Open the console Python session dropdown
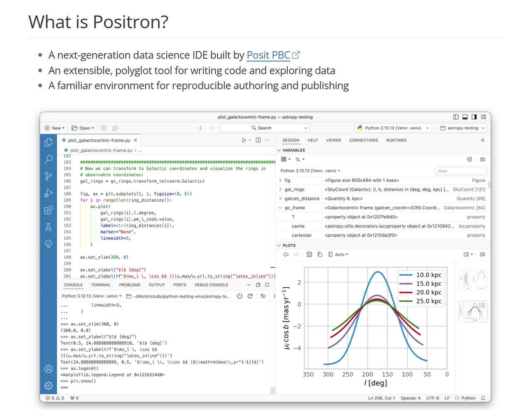The height and width of the screenshot is (410, 532). (x=91, y=296)
